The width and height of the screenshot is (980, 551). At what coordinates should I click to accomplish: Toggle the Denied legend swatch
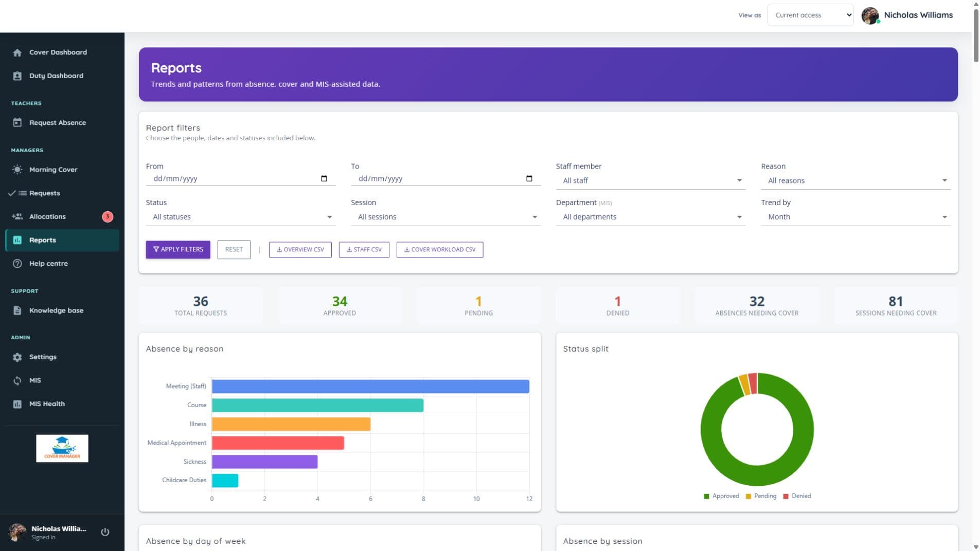[786, 497]
